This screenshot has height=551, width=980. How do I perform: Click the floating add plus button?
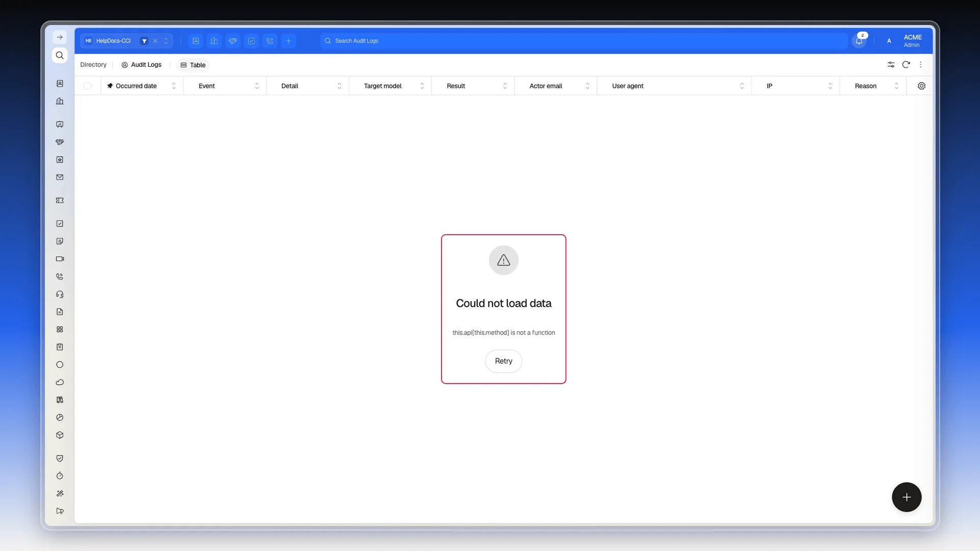[x=906, y=497]
